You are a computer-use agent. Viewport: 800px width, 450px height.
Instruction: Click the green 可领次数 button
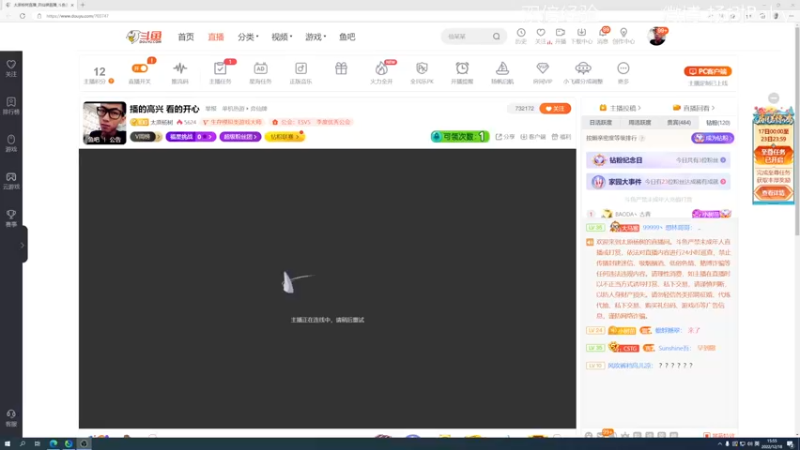[460, 137]
